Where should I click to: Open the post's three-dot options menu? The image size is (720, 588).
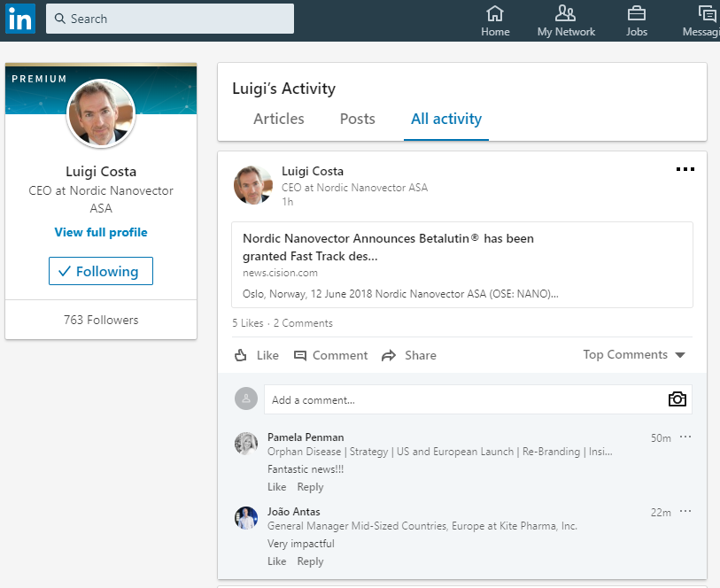[685, 169]
